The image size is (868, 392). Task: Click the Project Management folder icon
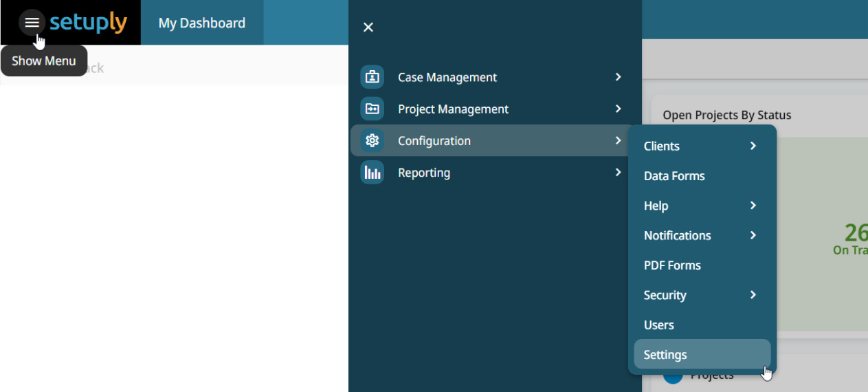[372, 109]
